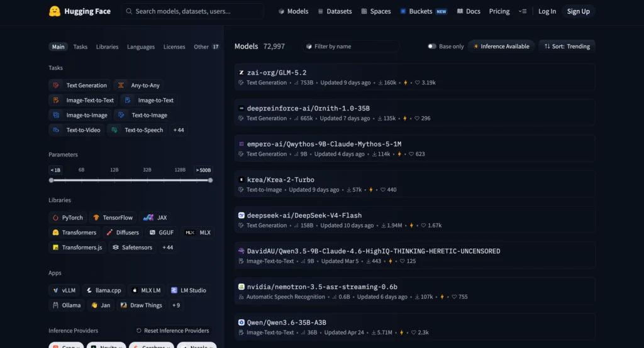
Task: Open the krea/Krea-2-Turbo model
Action: [415, 184]
